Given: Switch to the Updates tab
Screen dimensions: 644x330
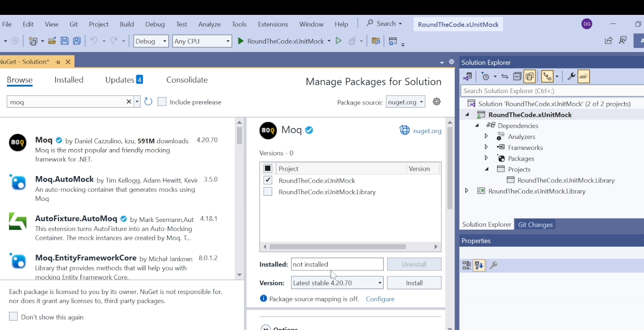Looking at the screenshot, I should tap(124, 80).
